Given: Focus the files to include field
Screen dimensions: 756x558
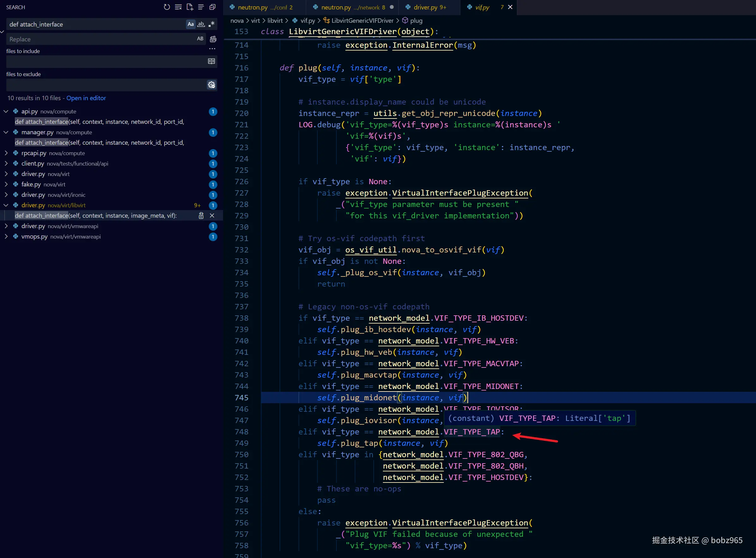Looking at the screenshot, I should pos(106,62).
